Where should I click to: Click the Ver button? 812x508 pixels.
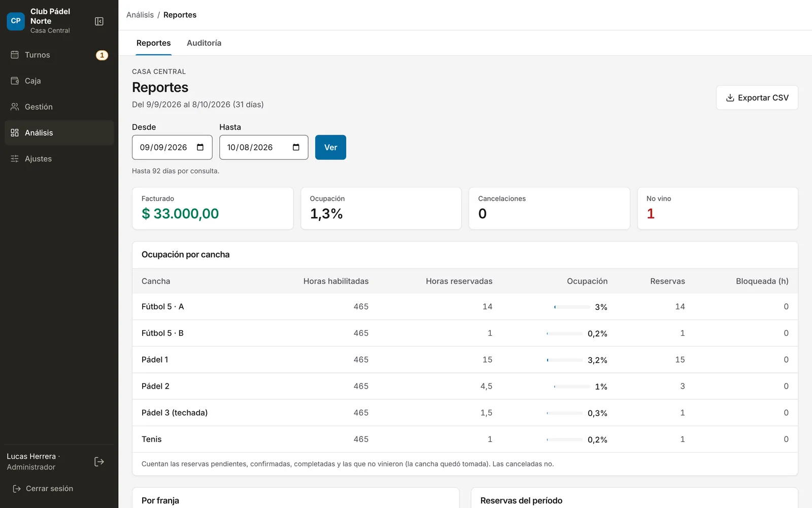pyautogui.click(x=330, y=147)
